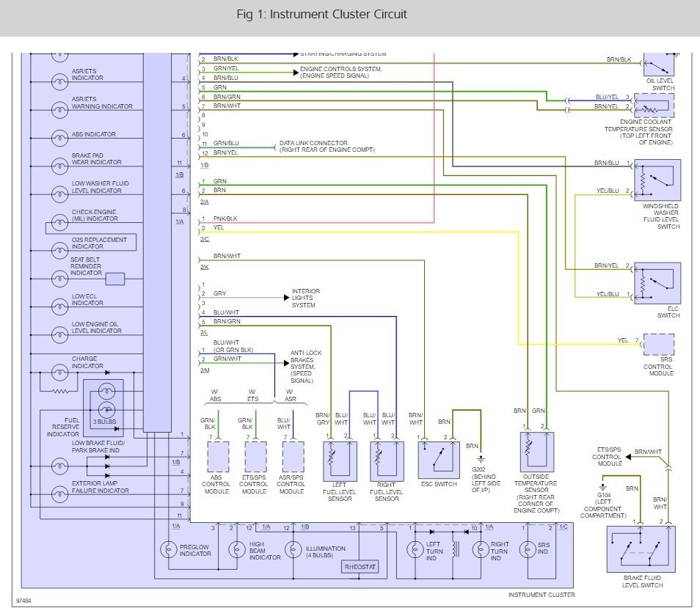Click the 'Fuel Reserve Indicator' label
700x616 pixels.
pyautogui.click(x=63, y=427)
